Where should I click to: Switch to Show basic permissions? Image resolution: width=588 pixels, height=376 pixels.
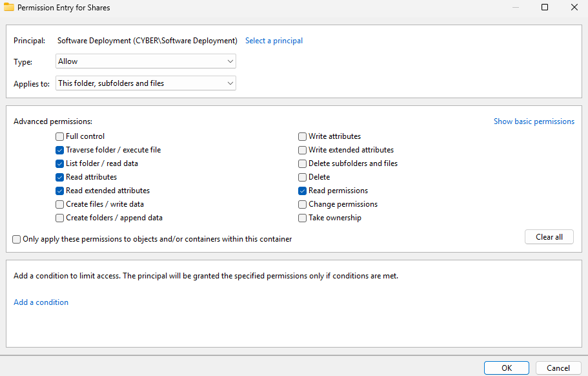click(x=533, y=121)
